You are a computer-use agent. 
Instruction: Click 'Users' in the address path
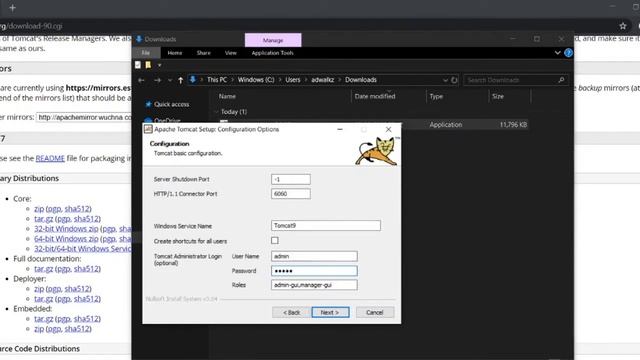point(293,80)
